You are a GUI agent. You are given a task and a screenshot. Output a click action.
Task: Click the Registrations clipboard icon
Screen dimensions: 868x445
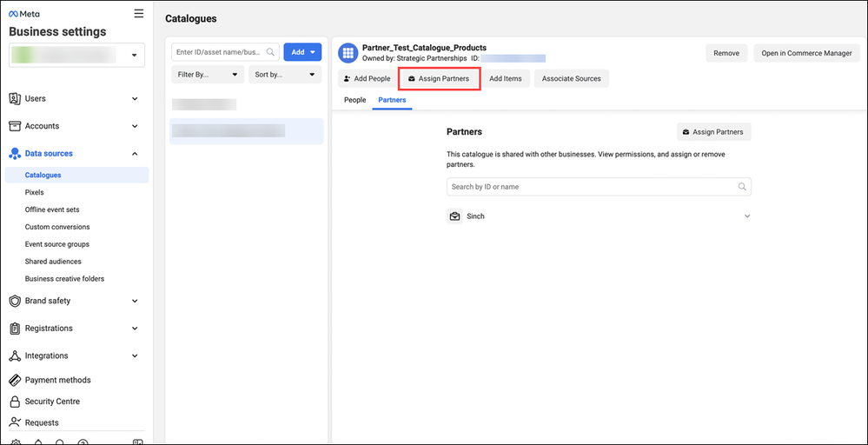(x=15, y=329)
